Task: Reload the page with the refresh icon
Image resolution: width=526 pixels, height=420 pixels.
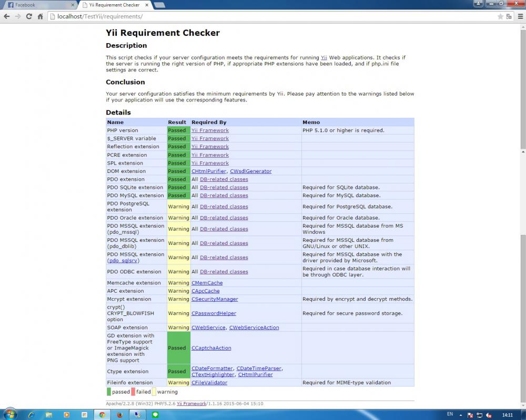Action: [29, 16]
